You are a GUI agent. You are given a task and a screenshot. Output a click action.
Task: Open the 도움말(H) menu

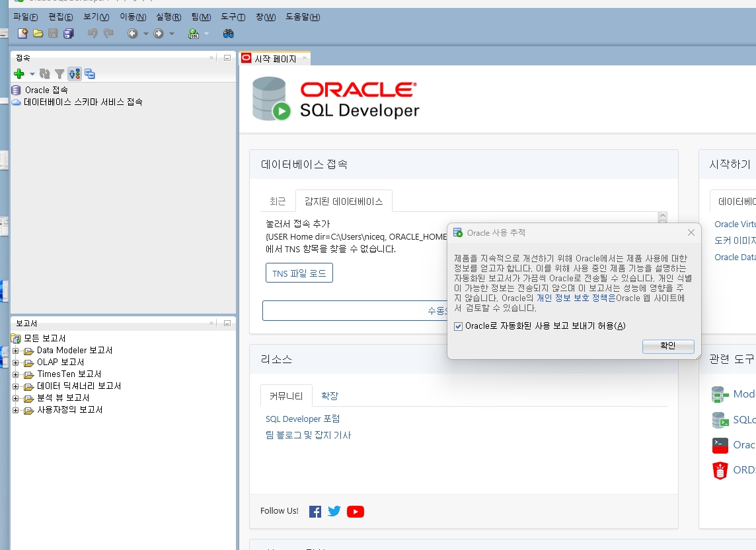click(303, 17)
